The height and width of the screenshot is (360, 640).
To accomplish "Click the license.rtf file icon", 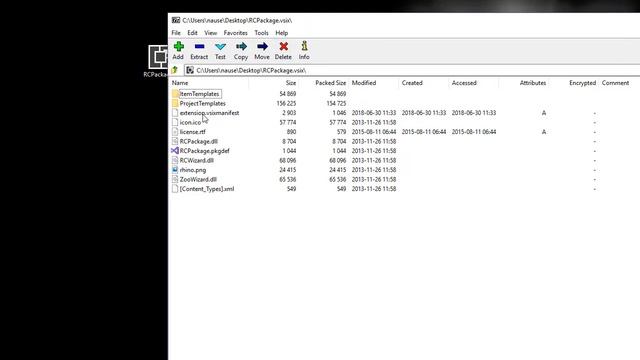I will pos(175,132).
